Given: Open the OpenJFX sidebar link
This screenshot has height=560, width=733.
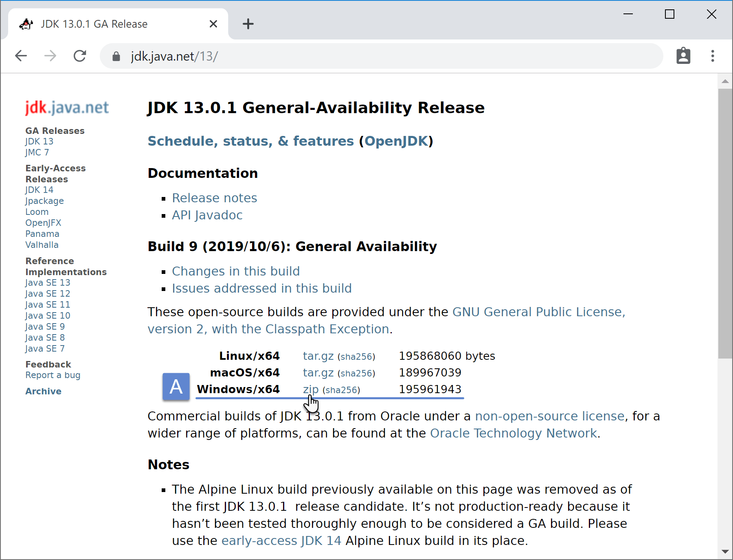Looking at the screenshot, I should pyautogui.click(x=43, y=223).
